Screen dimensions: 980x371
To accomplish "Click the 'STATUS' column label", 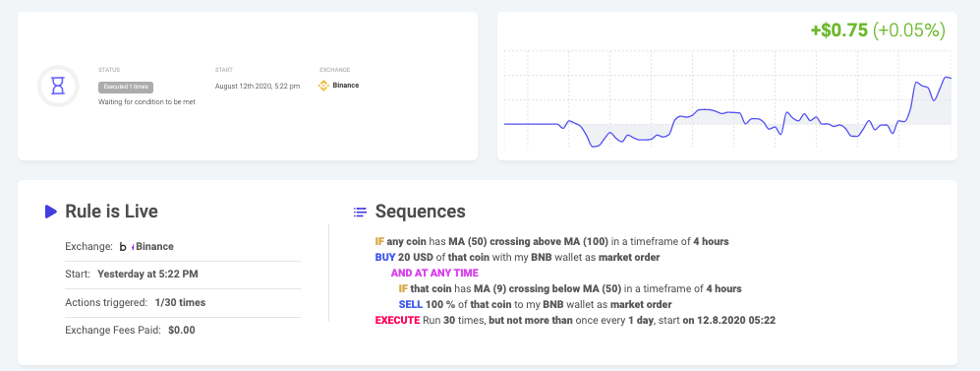I will pos(109,70).
